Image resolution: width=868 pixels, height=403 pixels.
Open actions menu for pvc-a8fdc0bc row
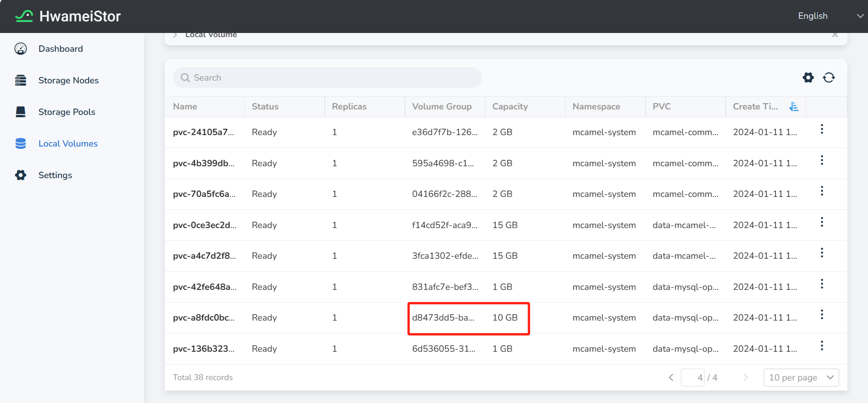tap(822, 315)
